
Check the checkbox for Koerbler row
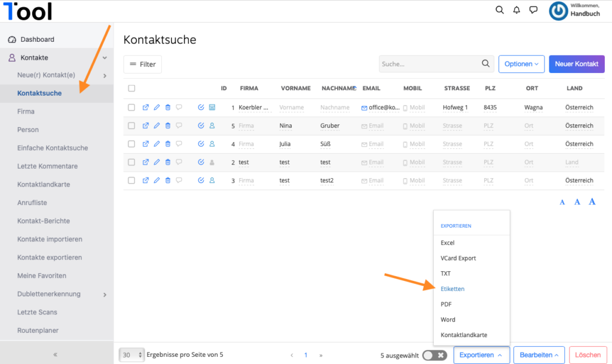131,108
